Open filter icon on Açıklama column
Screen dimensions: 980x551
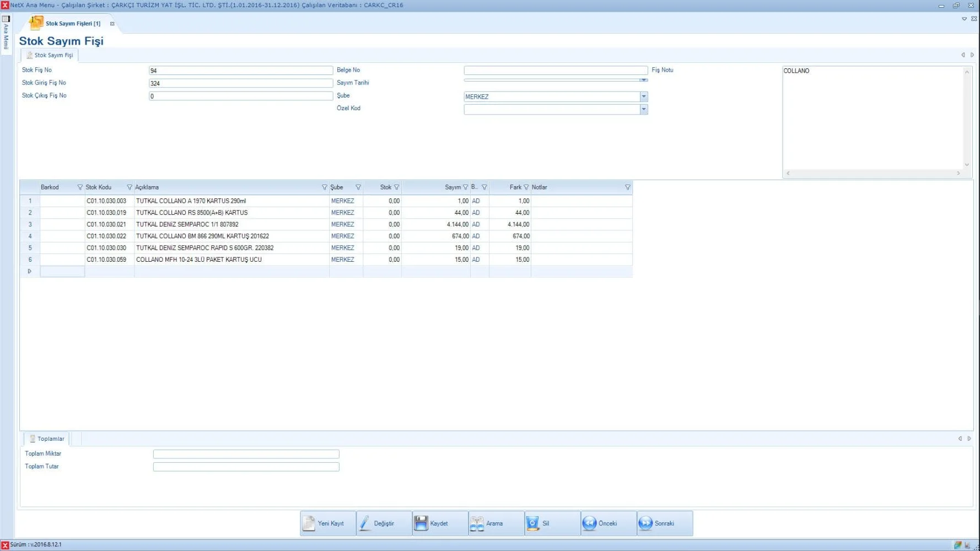pyautogui.click(x=324, y=187)
